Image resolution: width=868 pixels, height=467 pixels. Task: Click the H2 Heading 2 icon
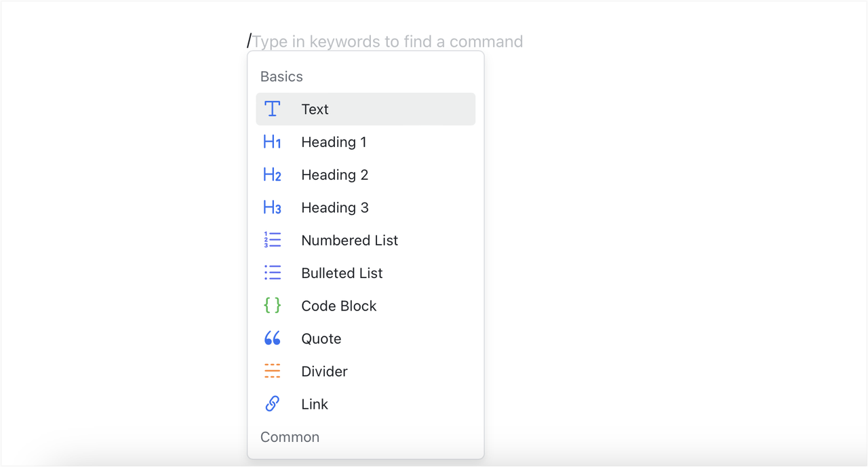tap(271, 174)
